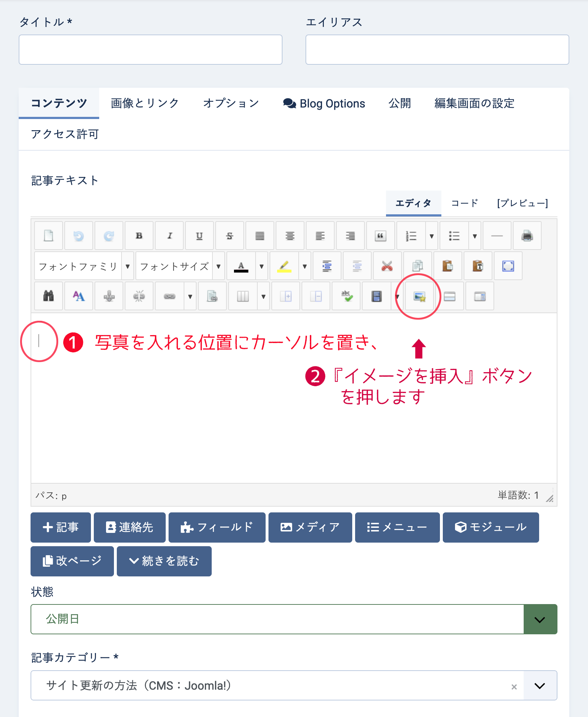Click the Anchor icon in toolbar

coord(109,296)
